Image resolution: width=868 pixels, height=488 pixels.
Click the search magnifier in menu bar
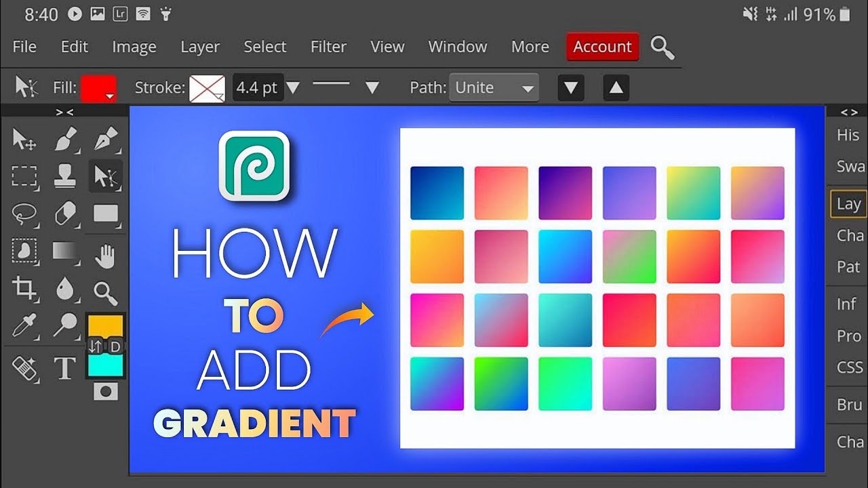pos(662,47)
